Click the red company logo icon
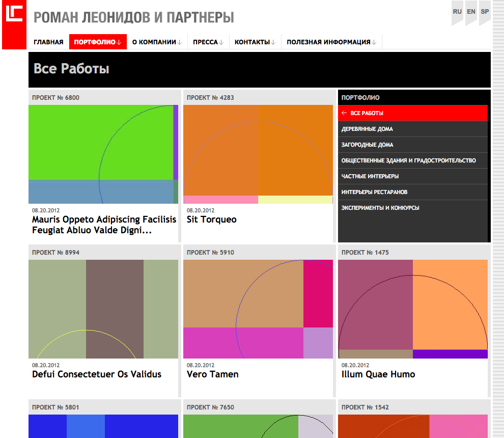504x438 pixels. tap(14, 24)
